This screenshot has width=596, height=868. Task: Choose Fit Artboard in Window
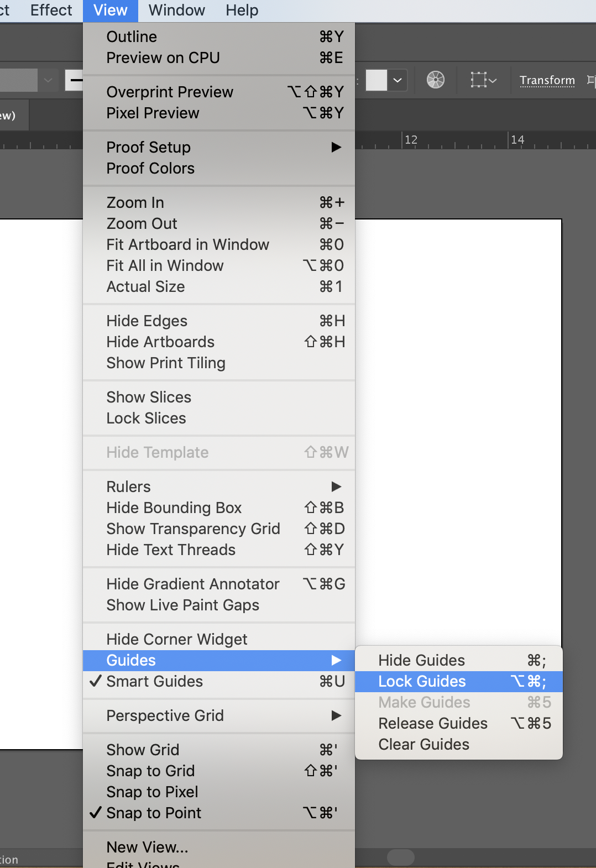pos(188,244)
